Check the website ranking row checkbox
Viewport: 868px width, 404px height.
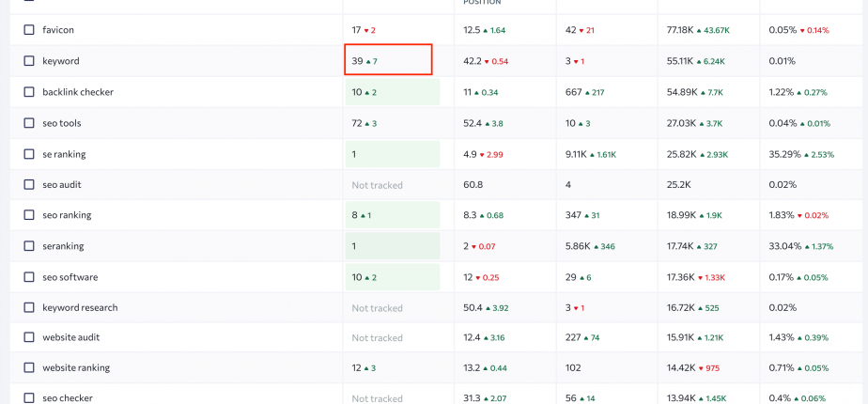coord(29,367)
